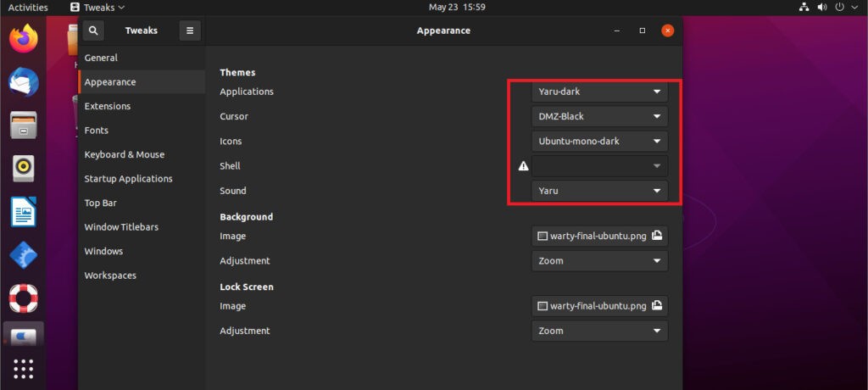Click the Shell theme warning icon
Screen dimensions: 868x390
(x=523, y=166)
